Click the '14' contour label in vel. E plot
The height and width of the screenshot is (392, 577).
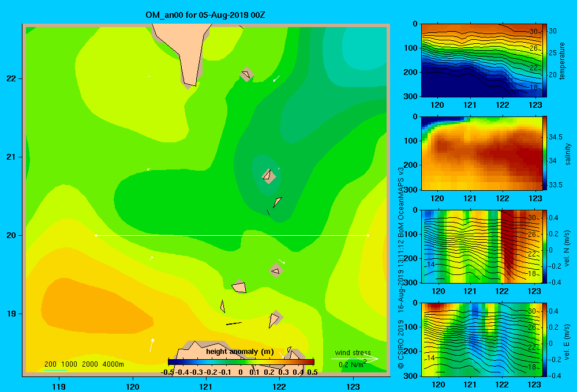click(x=431, y=357)
